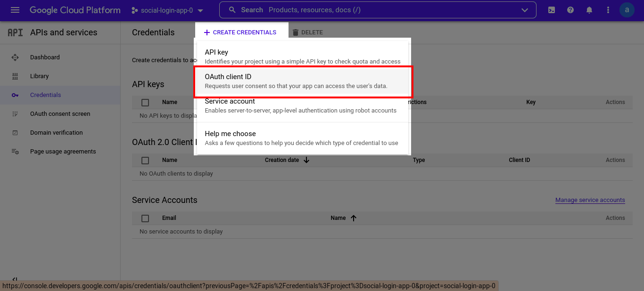Open the help question mark icon
The image size is (644, 291).
570,10
